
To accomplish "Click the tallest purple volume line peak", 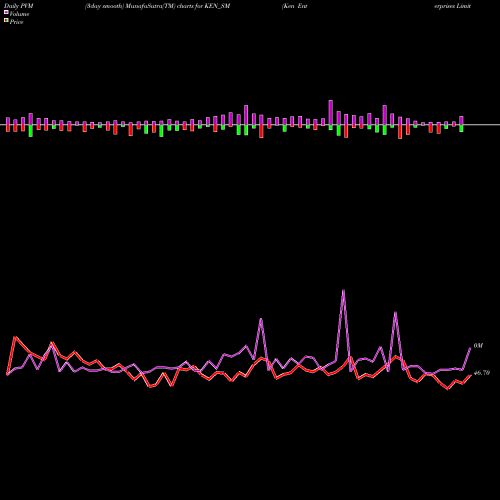I will coord(343,291).
